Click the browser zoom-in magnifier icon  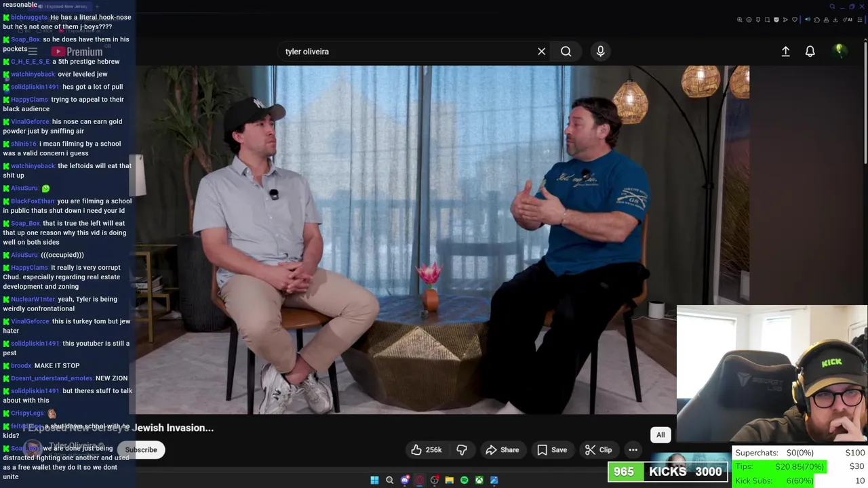click(740, 20)
